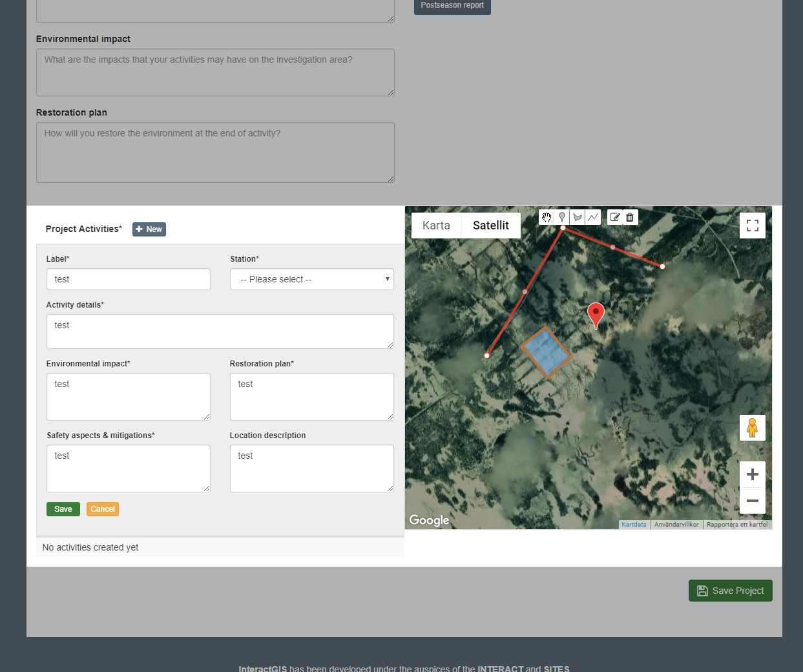803x672 pixels.
Task: Select the hand pan tool on map
Action: [547, 217]
